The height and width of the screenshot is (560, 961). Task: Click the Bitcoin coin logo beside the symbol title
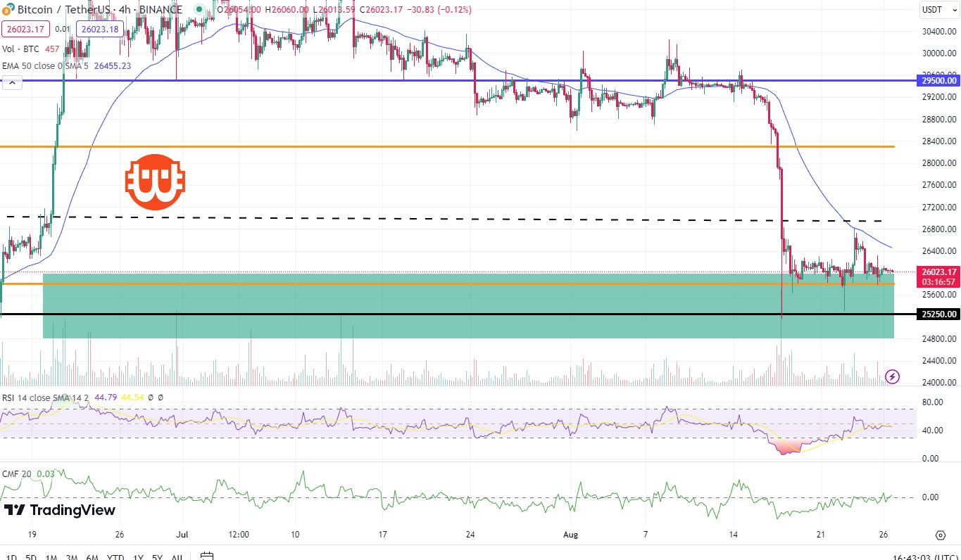(8, 10)
